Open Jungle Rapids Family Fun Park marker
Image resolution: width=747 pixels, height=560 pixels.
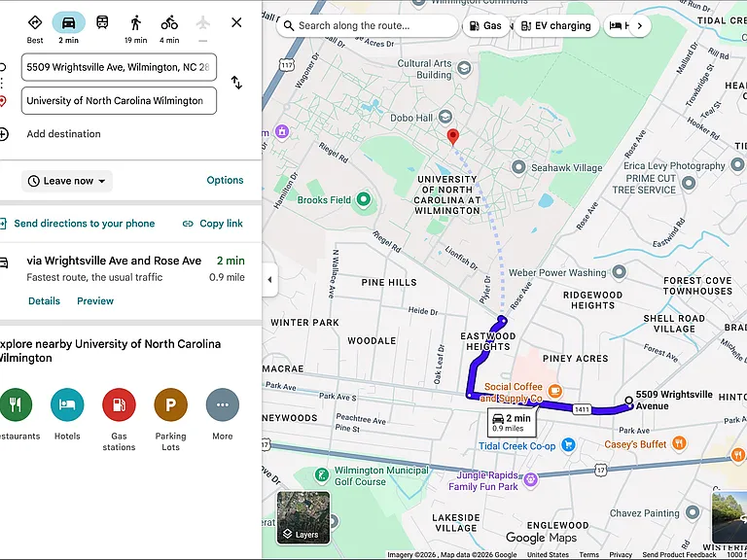pyautogui.click(x=530, y=479)
